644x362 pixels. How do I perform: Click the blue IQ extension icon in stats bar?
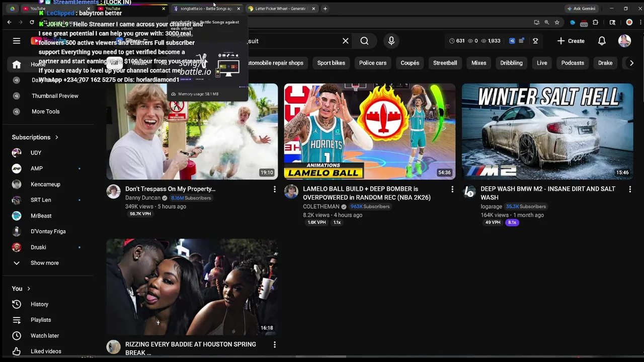pos(512,41)
